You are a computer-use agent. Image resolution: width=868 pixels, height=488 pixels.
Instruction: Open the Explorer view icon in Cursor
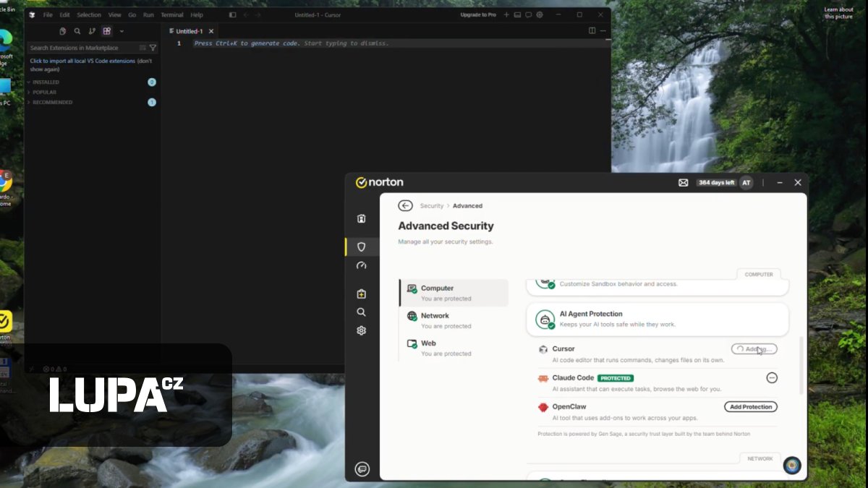pos(63,31)
